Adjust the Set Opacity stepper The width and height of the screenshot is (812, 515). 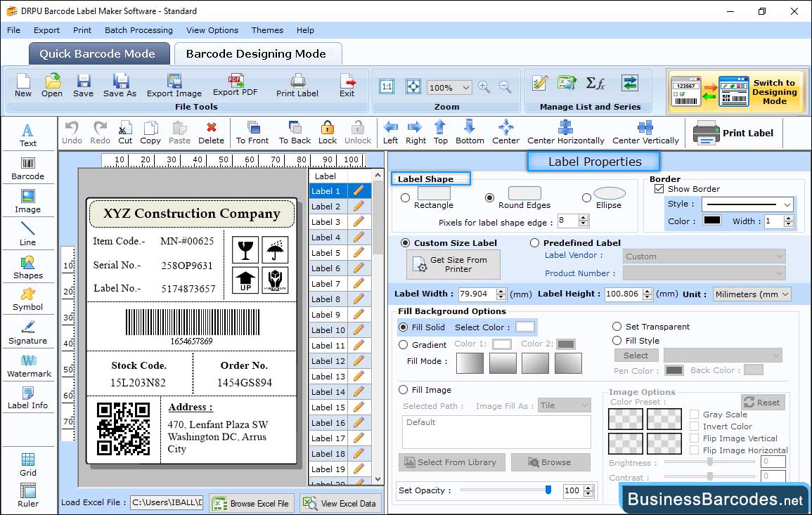pyautogui.click(x=588, y=490)
